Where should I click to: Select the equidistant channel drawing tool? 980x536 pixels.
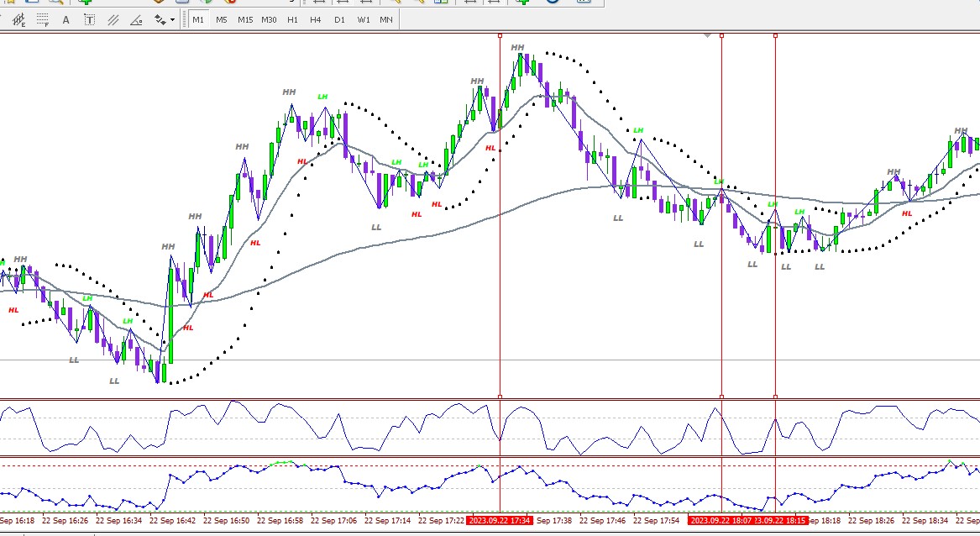(18, 20)
